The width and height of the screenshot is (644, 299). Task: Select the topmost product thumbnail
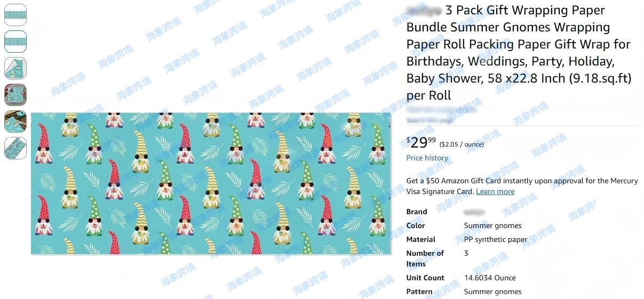(15, 15)
